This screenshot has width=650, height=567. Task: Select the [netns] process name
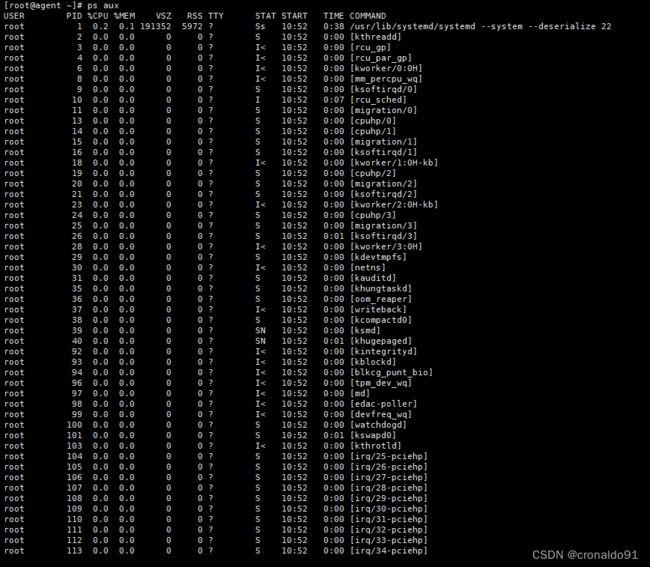[368, 268]
